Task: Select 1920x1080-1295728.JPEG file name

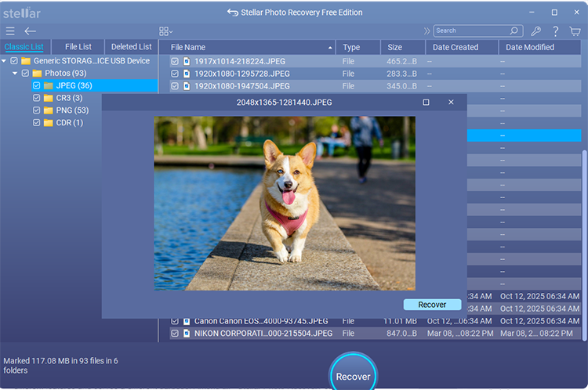Action: (x=242, y=74)
